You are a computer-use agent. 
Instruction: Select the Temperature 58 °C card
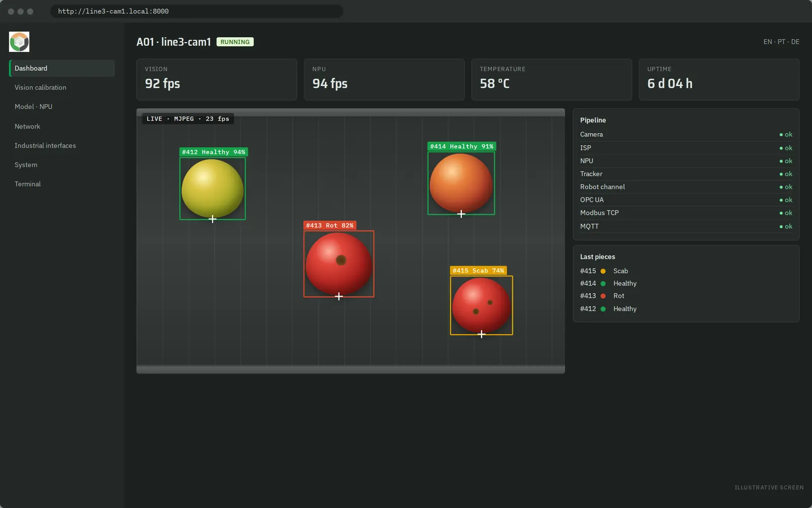pos(552,79)
